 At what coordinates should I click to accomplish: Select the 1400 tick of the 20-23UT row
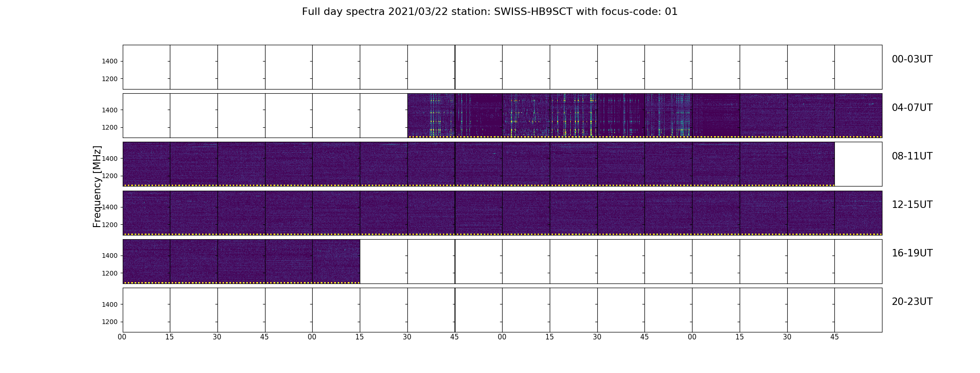[x=110, y=304]
